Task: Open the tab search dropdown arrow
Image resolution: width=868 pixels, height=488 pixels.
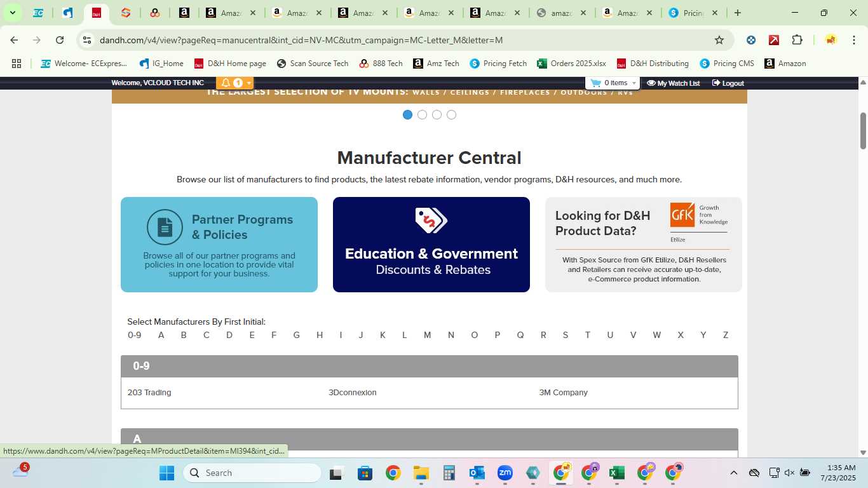Action: pos(12,13)
